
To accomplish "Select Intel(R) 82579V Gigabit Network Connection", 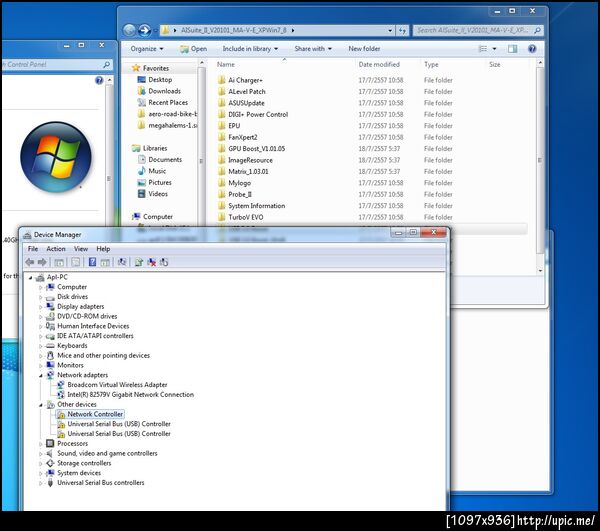I will coord(130,394).
